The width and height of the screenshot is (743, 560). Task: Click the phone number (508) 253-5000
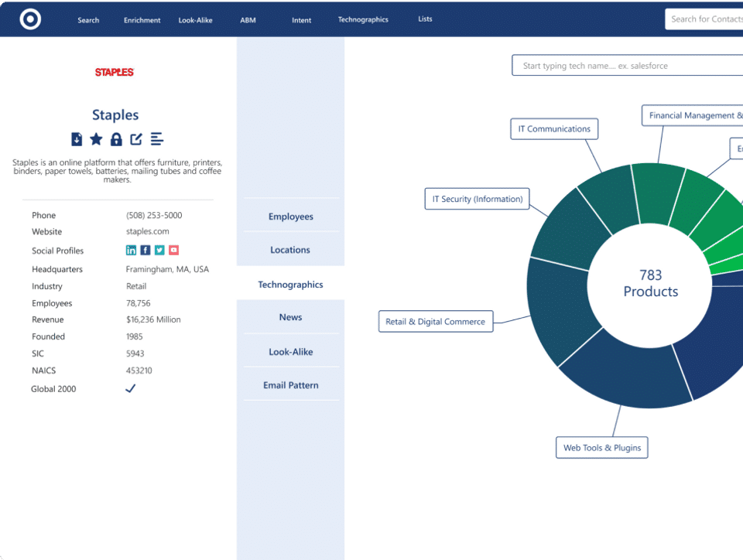(154, 215)
